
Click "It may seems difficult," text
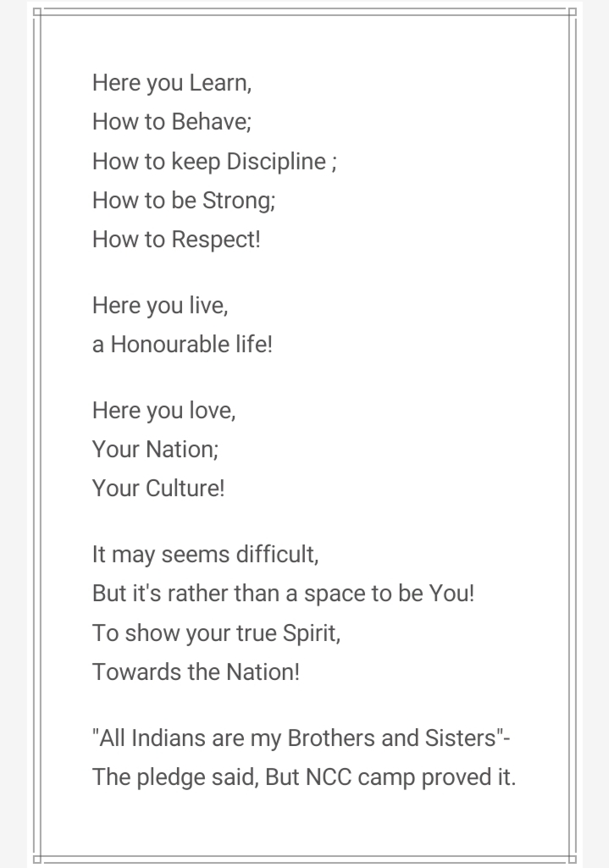(x=205, y=555)
